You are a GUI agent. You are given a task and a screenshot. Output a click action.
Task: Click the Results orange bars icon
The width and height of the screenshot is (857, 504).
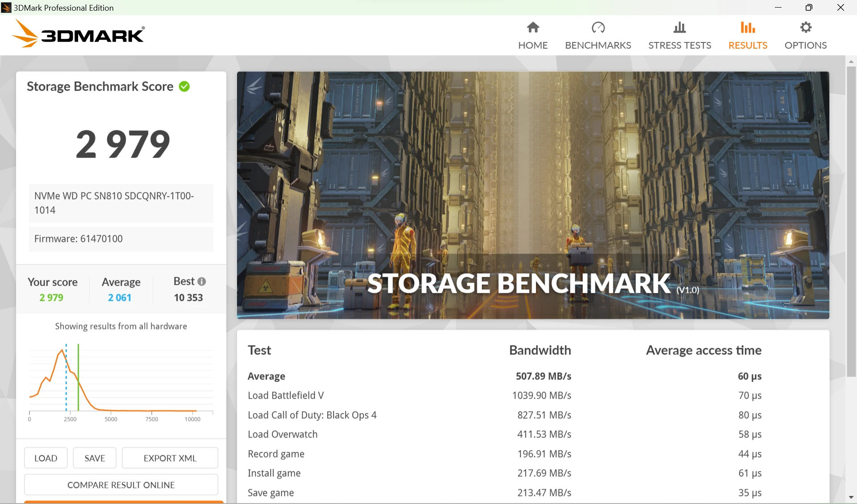pos(748,28)
